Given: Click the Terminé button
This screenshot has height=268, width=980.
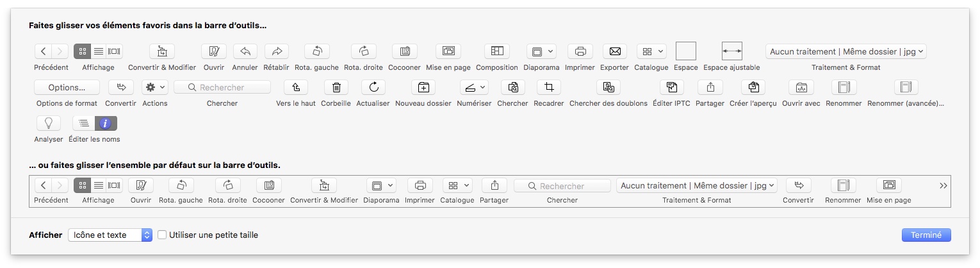Looking at the screenshot, I should (926, 235).
